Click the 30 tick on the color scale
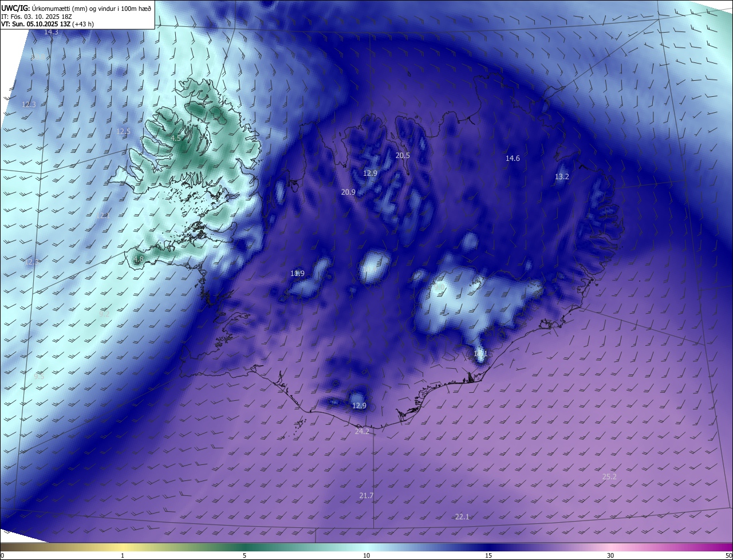 610,555
